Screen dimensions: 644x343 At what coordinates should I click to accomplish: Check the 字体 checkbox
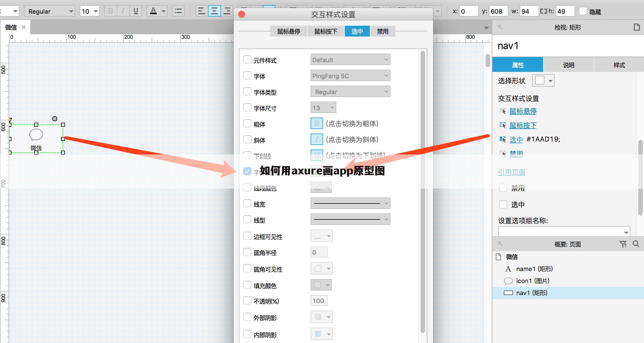point(247,76)
